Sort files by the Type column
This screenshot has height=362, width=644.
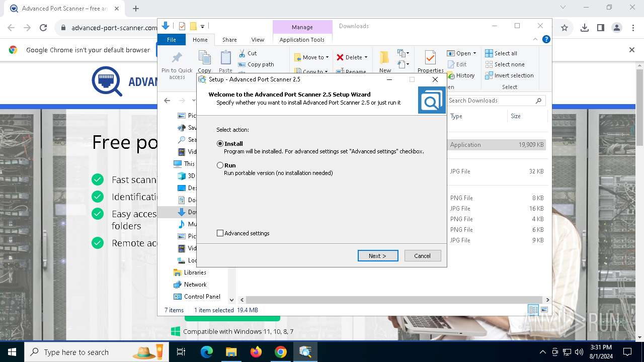click(456, 116)
